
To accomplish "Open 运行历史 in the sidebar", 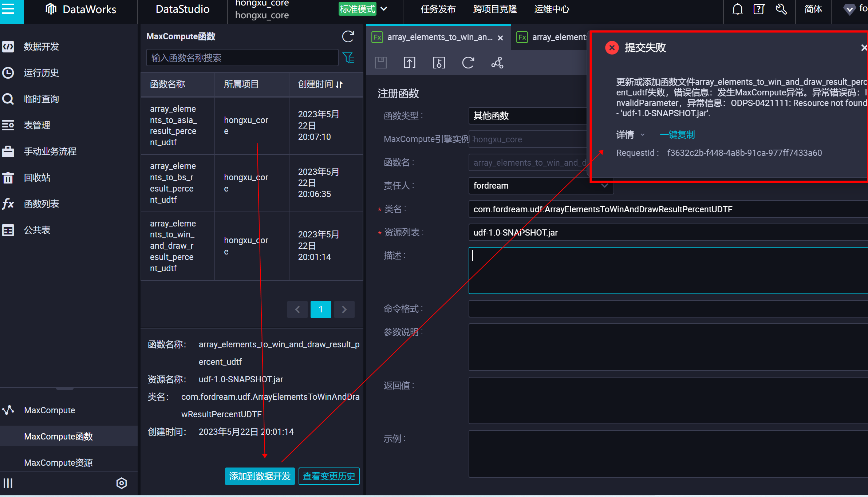I will [x=41, y=73].
